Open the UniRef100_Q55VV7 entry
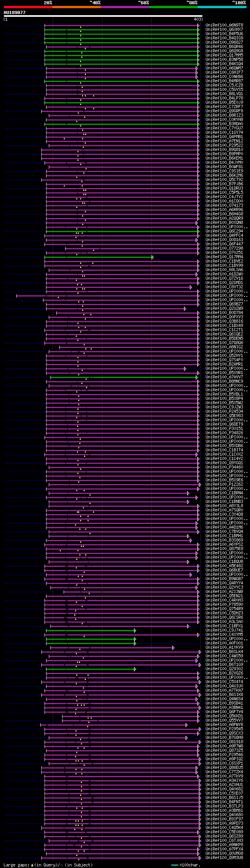The image size is (250, 868). coord(224,720)
